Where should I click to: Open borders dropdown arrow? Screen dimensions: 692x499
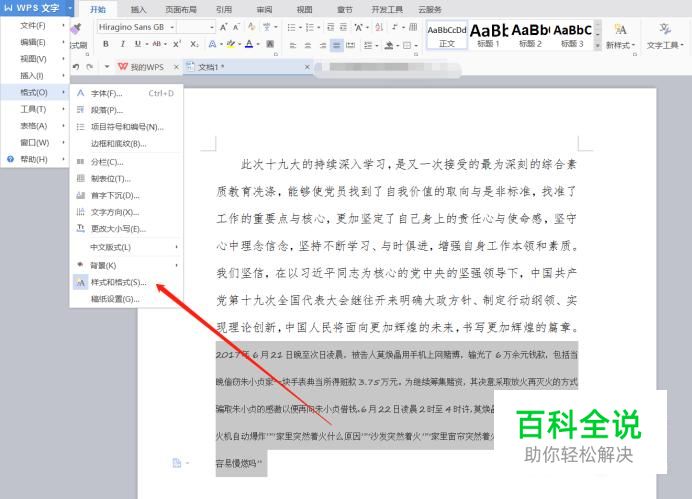416,45
